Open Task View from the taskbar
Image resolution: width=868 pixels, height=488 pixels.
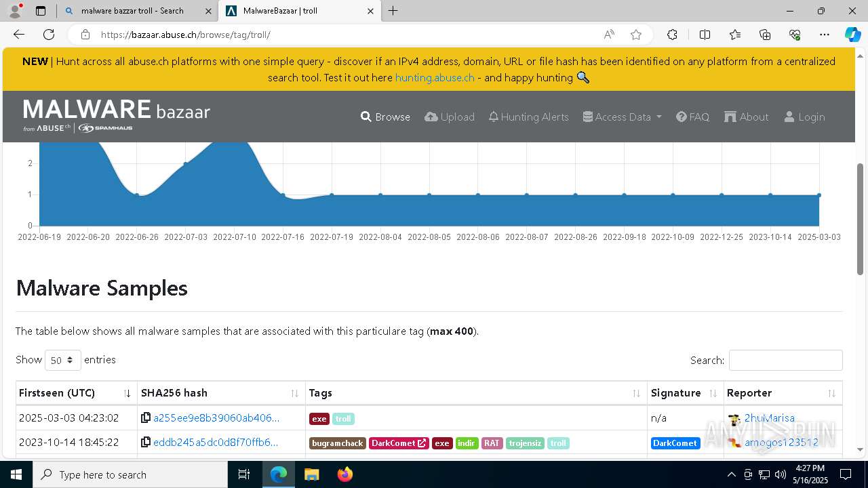pyautogui.click(x=244, y=474)
